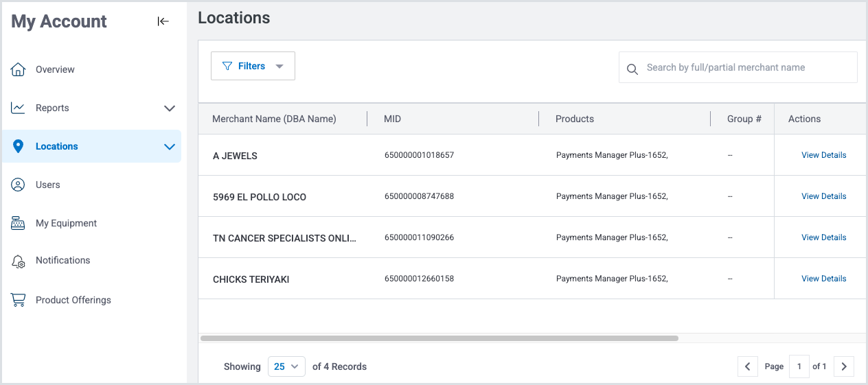Open the Overview menu item
The height and width of the screenshot is (385, 868).
(55, 69)
